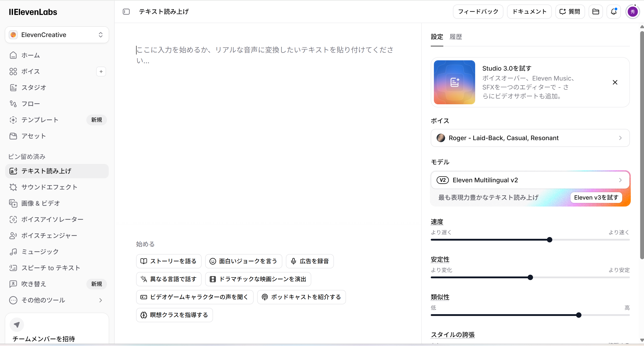The image size is (644, 346).
Task: Choose 瞑想クラスを指導する prompt
Action: (174, 315)
